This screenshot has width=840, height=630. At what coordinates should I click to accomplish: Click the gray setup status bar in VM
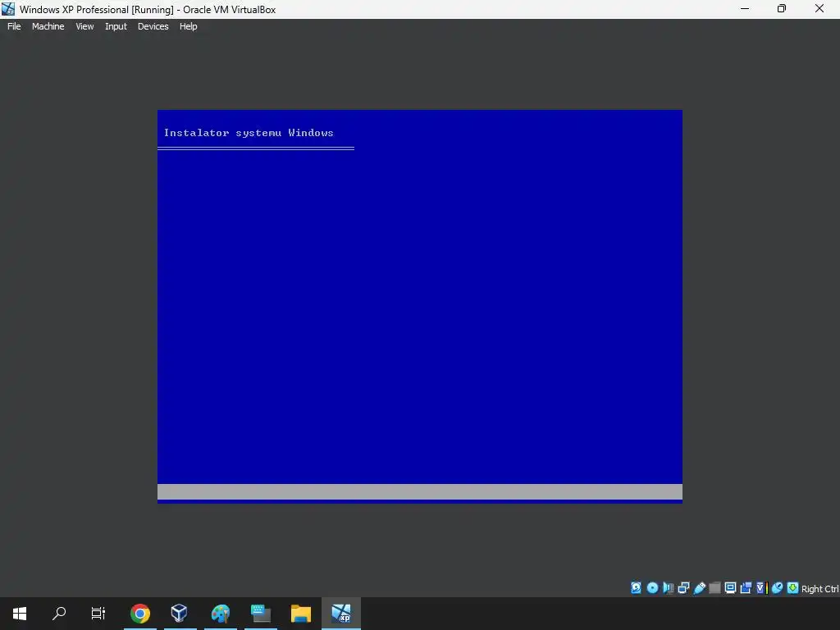[420, 492]
